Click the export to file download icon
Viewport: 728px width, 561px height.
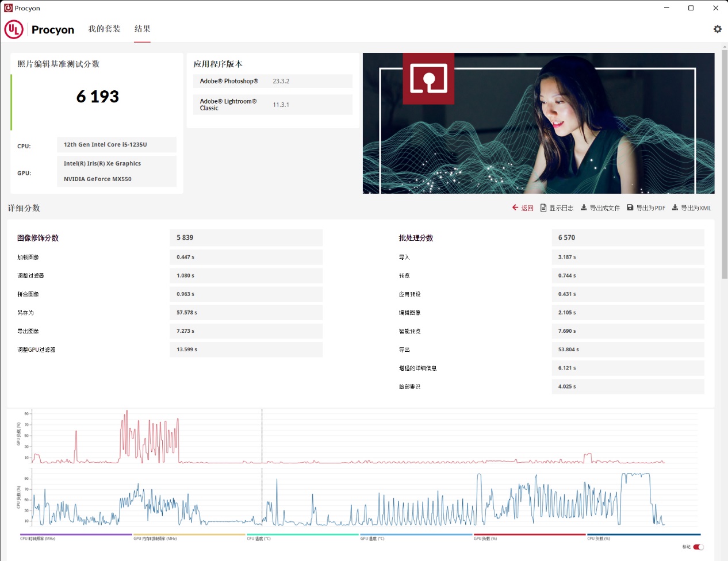[x=584, y=208]
